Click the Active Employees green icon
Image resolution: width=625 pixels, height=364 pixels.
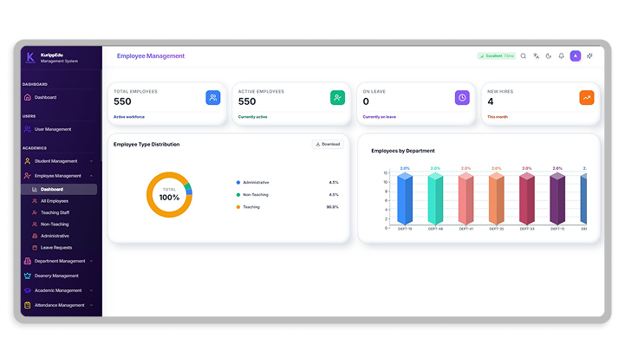(x=337, y=98)
